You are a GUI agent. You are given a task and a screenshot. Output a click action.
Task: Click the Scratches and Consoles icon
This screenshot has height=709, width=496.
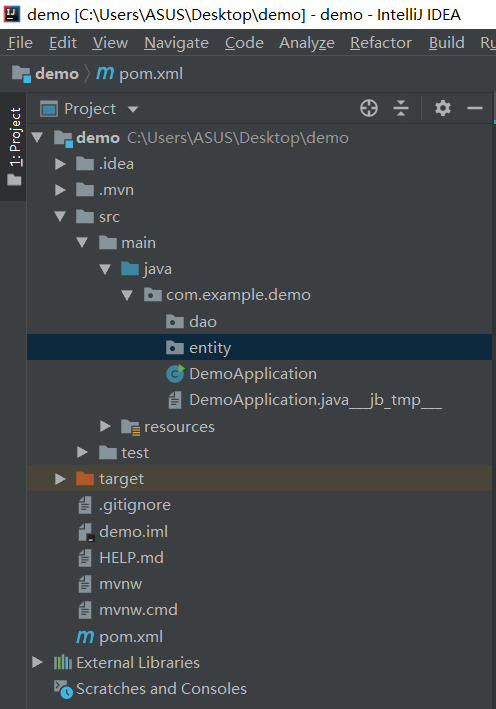click(x=63, y=689)
